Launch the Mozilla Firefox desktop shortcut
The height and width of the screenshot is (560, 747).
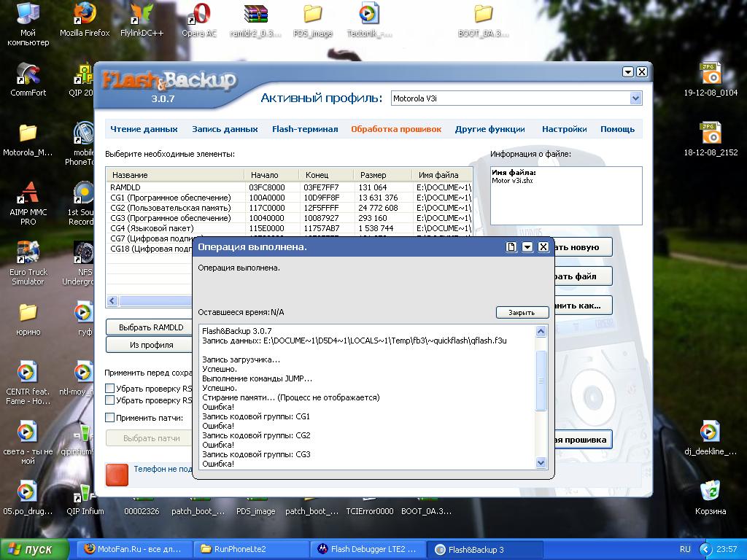point(85,20)
